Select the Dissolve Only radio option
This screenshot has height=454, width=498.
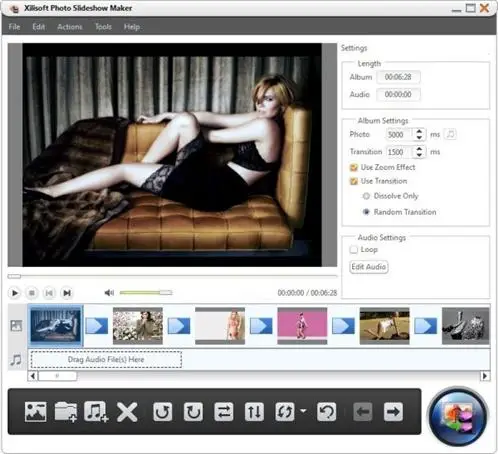[366, 196]
